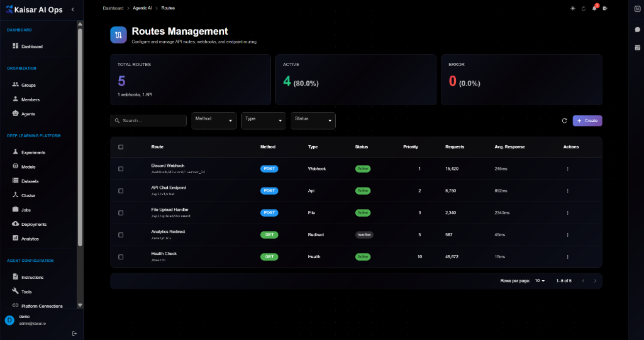Open actions menu for API Chat Endpoint
This screenshot has width=644, height=340.
(x=568, y=191)
